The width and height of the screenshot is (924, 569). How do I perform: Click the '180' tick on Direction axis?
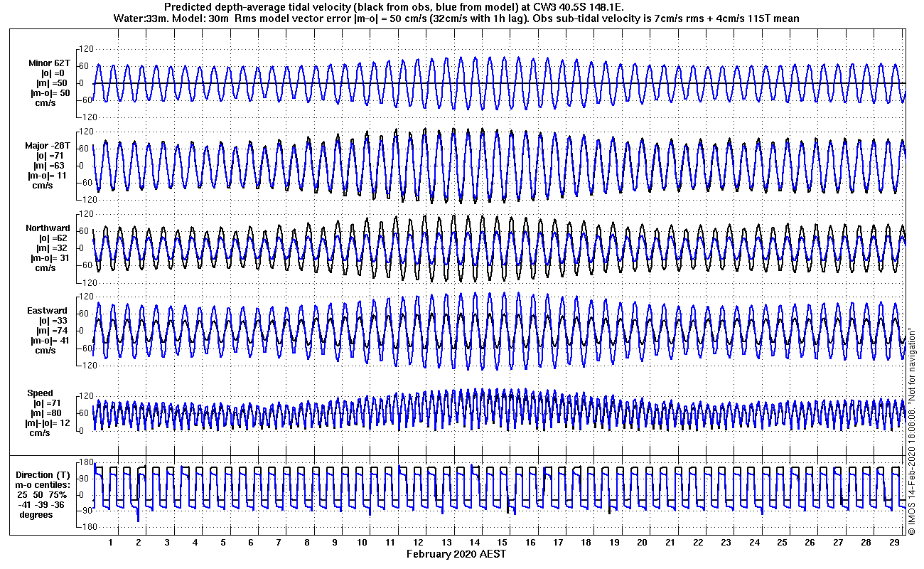85,463
